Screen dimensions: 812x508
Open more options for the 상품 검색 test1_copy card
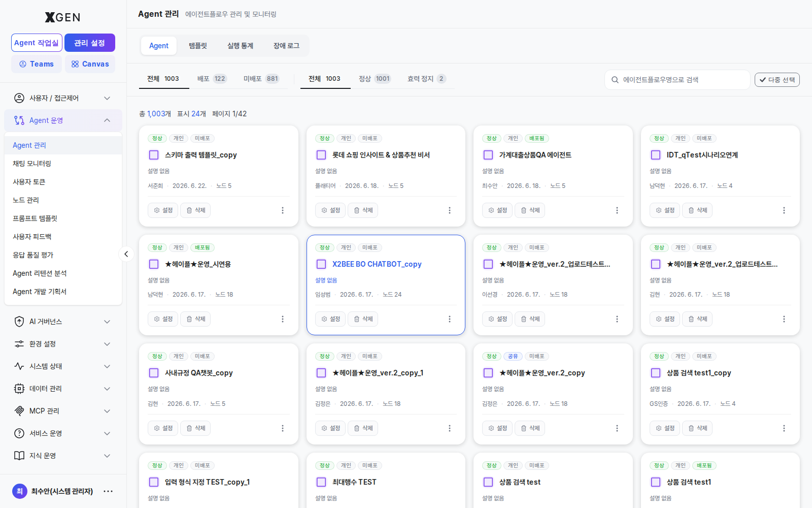pos(784,428)
